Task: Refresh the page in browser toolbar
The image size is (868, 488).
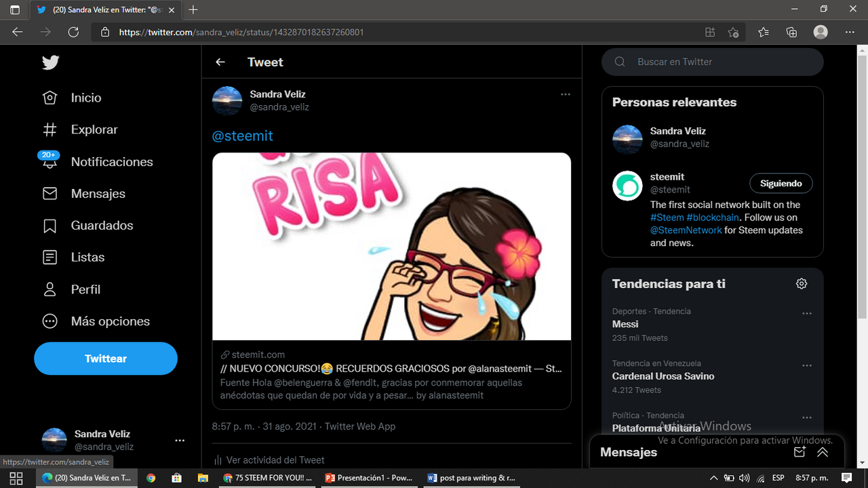Action: pos(73,32)
